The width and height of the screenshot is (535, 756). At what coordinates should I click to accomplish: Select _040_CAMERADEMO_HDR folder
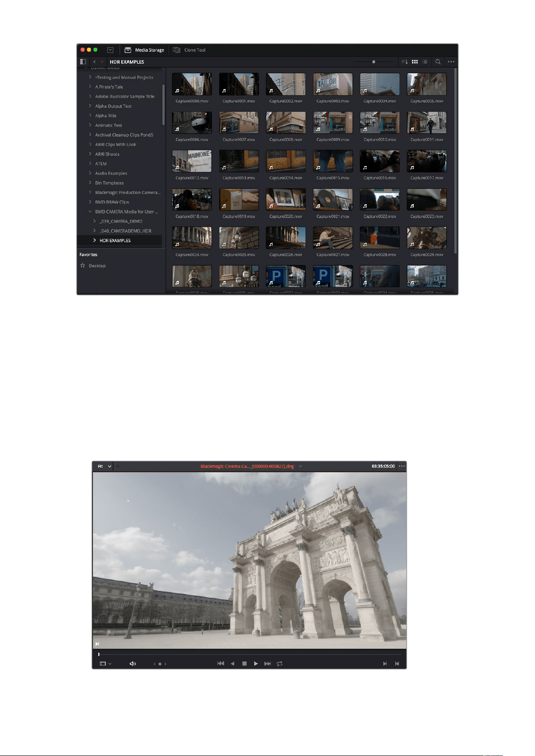pos(125,231)
